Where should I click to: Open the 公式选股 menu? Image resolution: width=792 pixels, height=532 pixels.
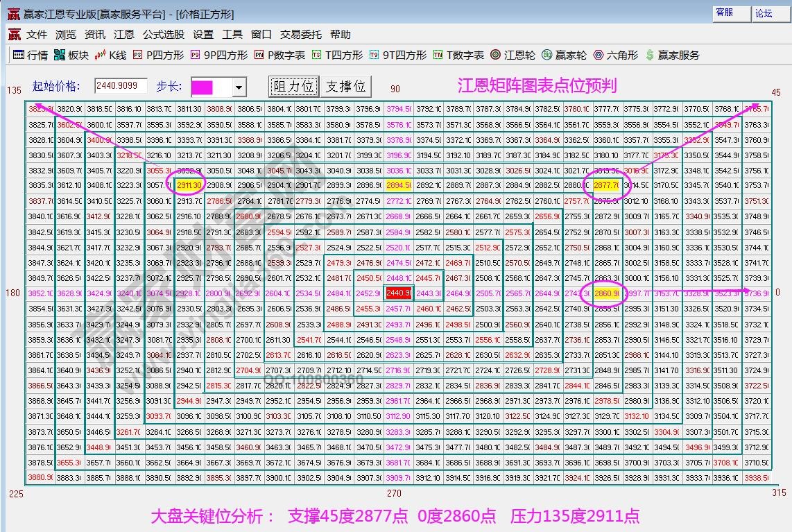coord(163,33)
